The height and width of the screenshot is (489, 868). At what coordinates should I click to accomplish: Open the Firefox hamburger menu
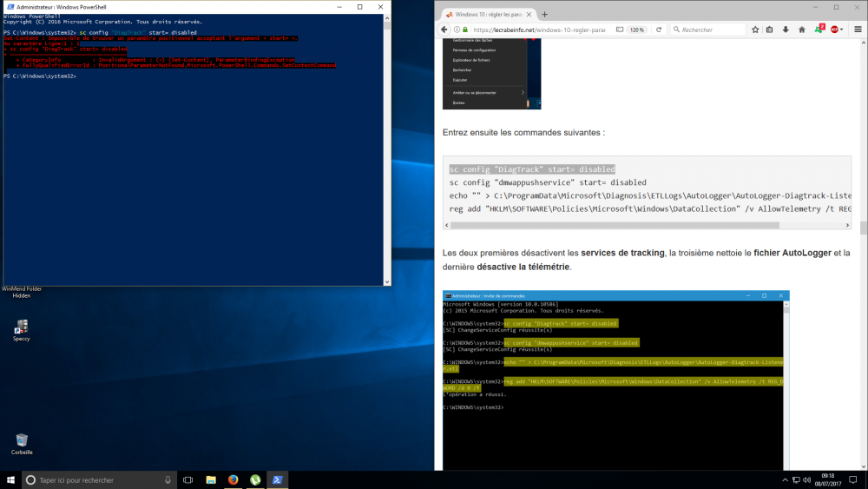(x=858, y=30)
